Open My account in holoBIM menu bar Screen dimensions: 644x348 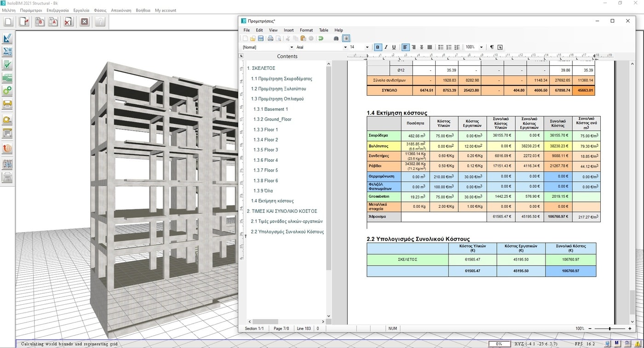166,10
